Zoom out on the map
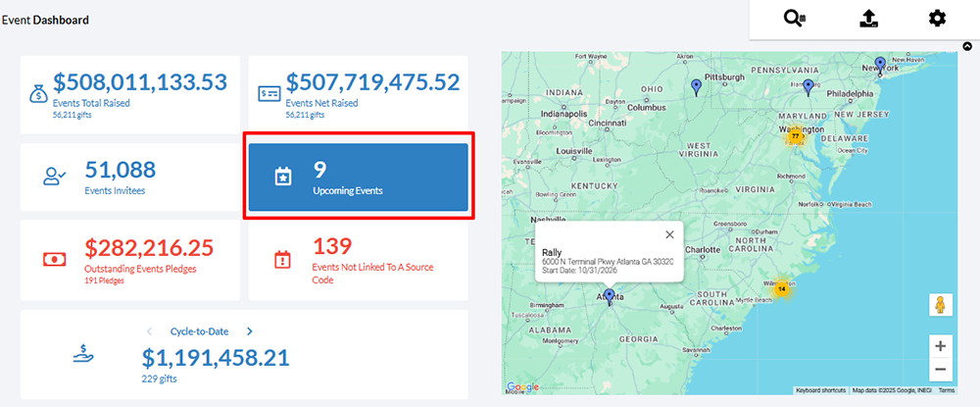The image size is (980, 407). point(940,370)
